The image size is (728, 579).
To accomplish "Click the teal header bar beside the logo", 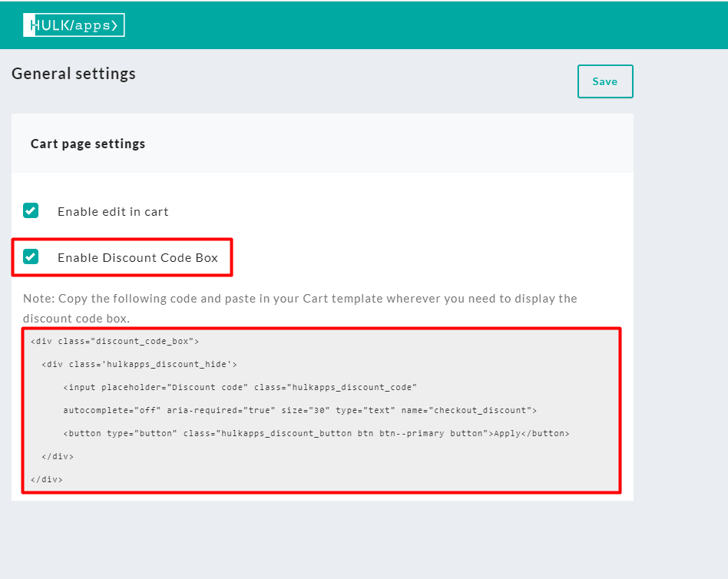I will click(x=422, y=25).
